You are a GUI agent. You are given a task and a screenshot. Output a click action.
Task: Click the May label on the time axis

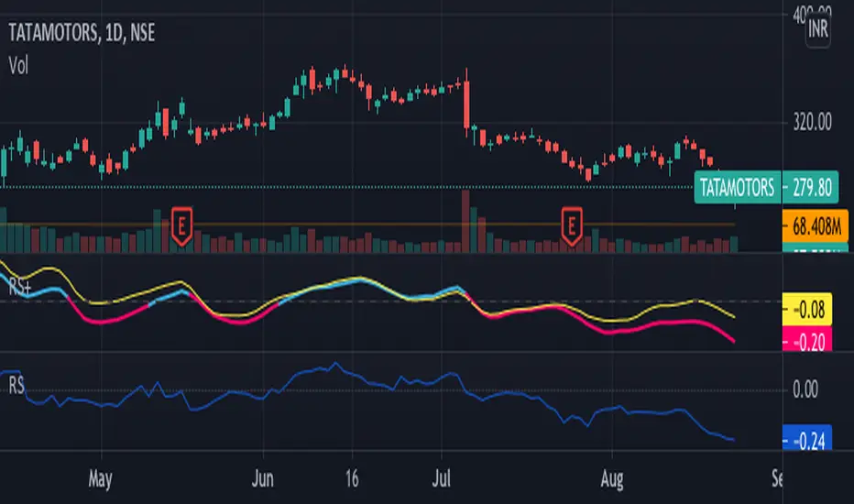(100, 479)
